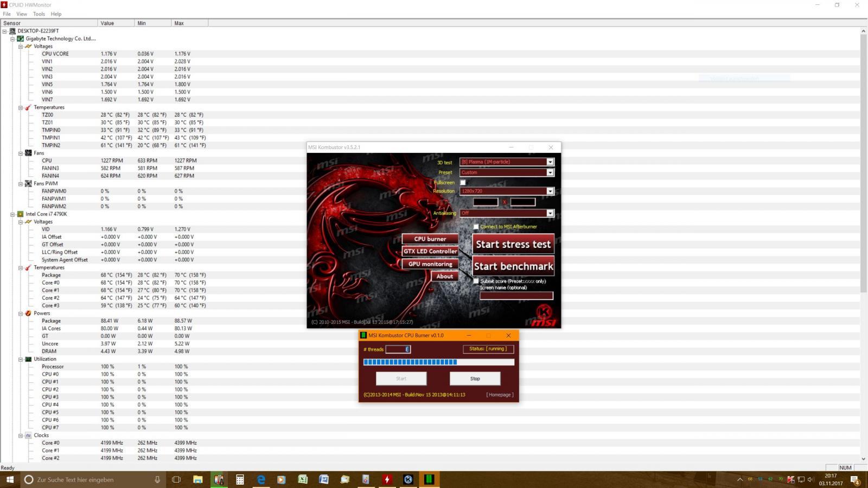Open Task View in the taskbar
The image size is (868, 488).
[176, 480]
